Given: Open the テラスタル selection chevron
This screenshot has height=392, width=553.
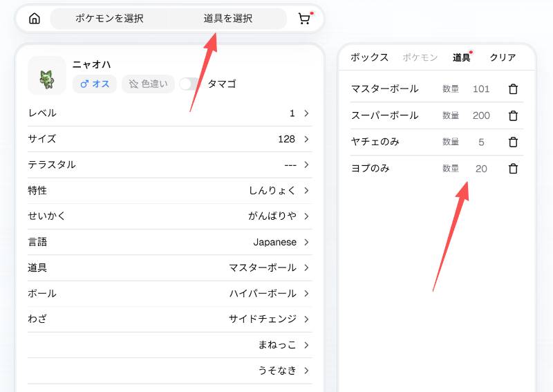Looking at the screenshot, I should (x=306, y=165).
